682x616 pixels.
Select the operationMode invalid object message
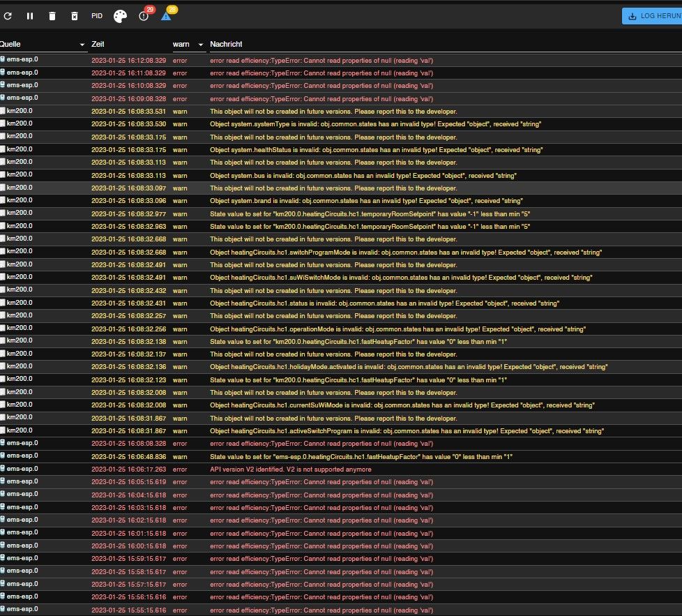[x=397, y=329]
